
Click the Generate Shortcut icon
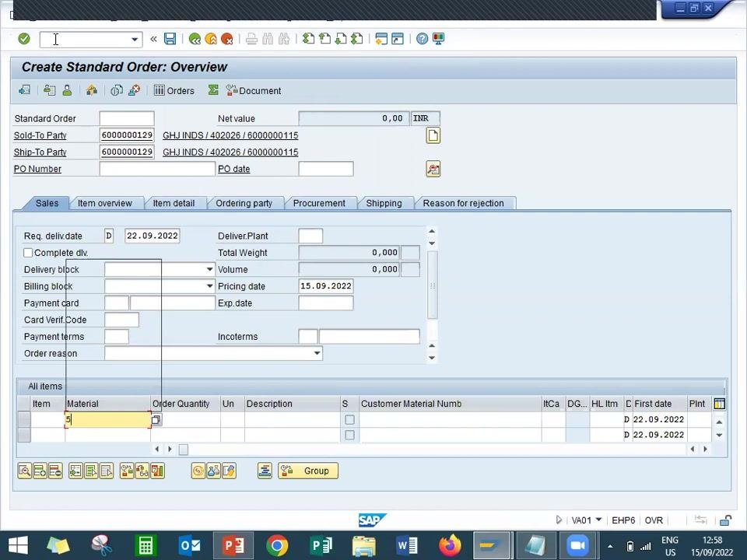[398, 39]
